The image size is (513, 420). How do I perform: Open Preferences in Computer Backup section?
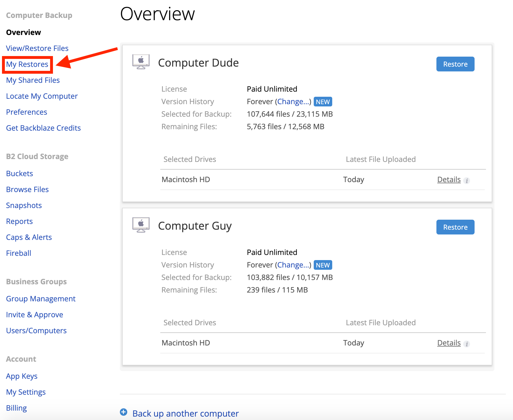point(27,112)
